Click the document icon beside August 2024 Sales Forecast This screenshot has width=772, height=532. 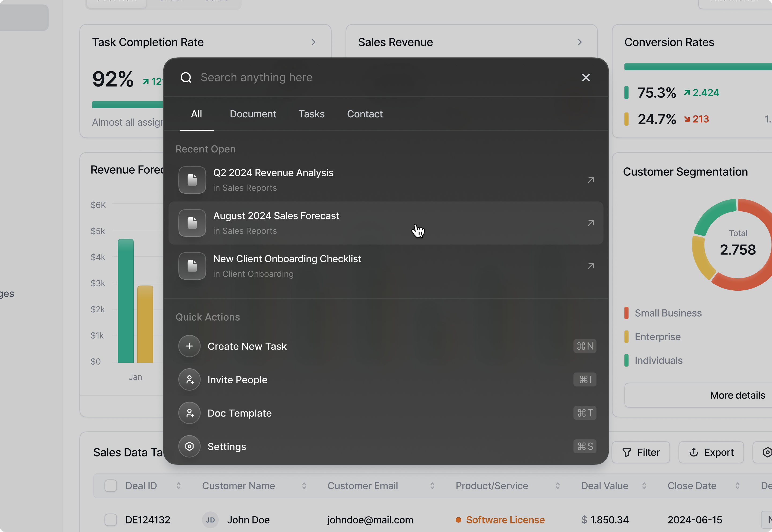(x=192, y=223)
